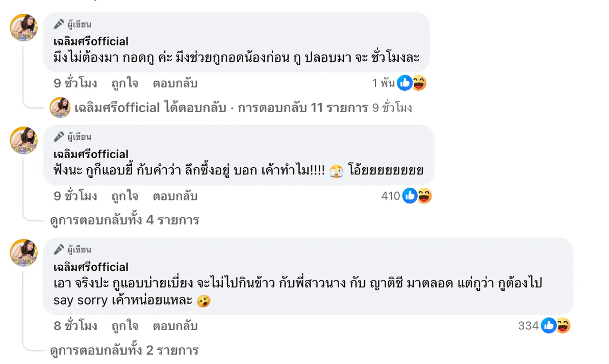Click the thumbs-up icon beside 334 count

tap(550, 326)
